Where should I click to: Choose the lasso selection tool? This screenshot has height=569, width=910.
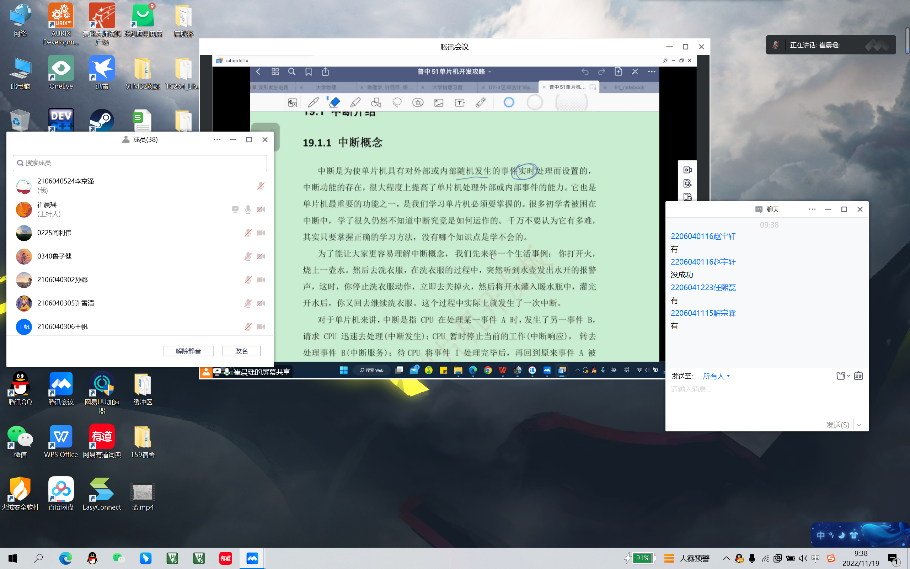coord(397,102)
